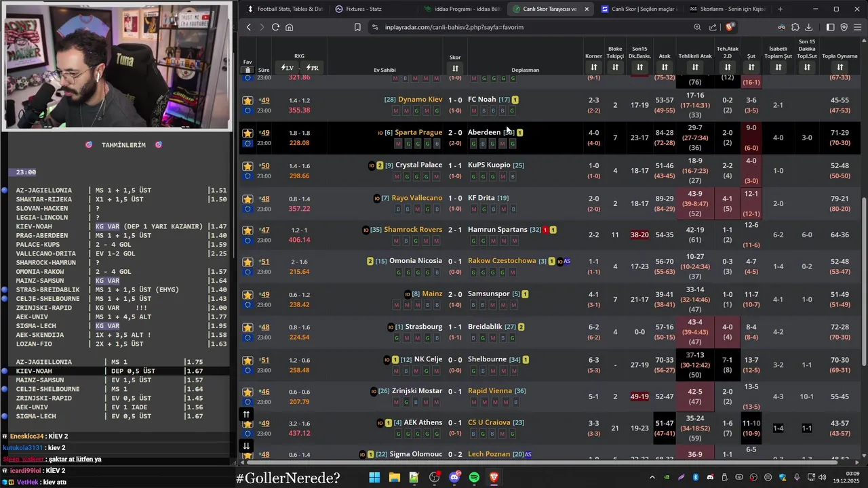Switch to Skorlarım tab

[727, 9]
